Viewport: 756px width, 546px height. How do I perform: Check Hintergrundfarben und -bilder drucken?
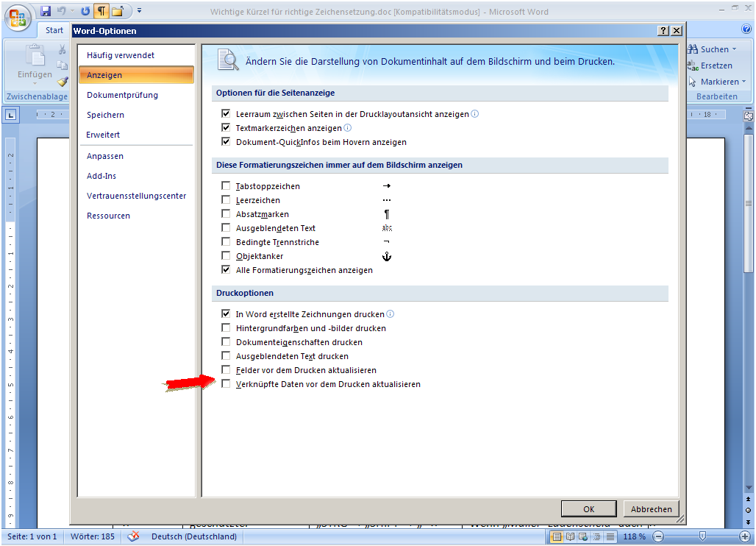pos(226,328)
